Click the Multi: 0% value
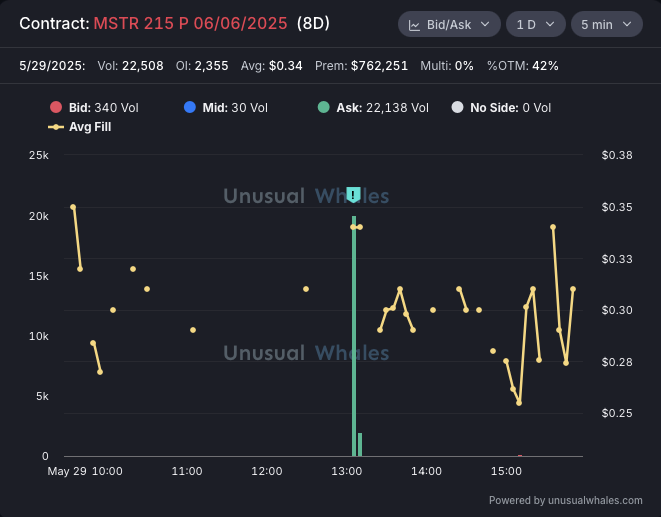Image resolution: width=661 pixels, height=517 pixels. tap(447, 66)
